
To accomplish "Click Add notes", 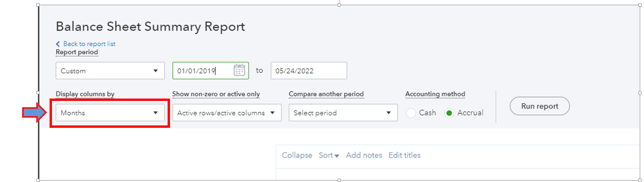I will pos(364,155).
